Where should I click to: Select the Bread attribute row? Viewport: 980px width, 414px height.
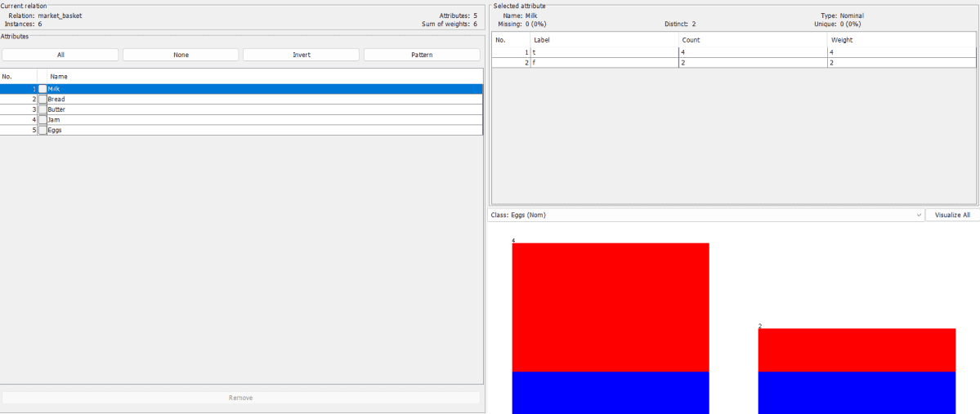tap(241, 100)
